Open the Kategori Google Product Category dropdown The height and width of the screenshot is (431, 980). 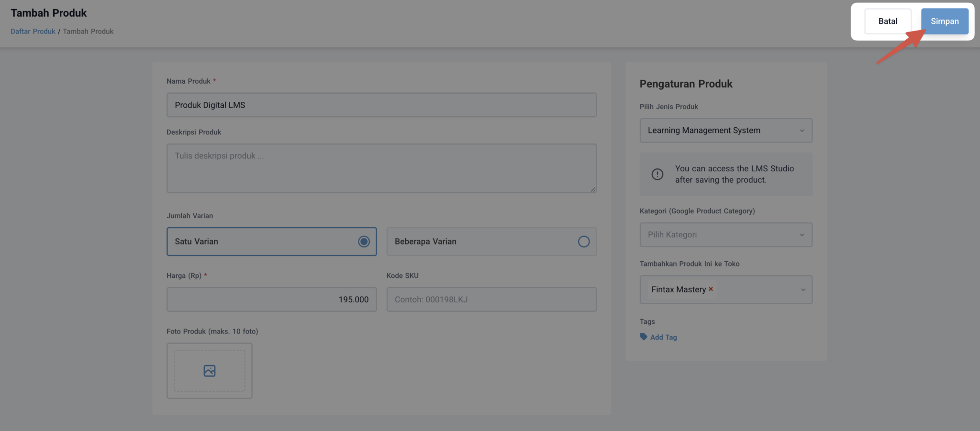tap(725, 235)
